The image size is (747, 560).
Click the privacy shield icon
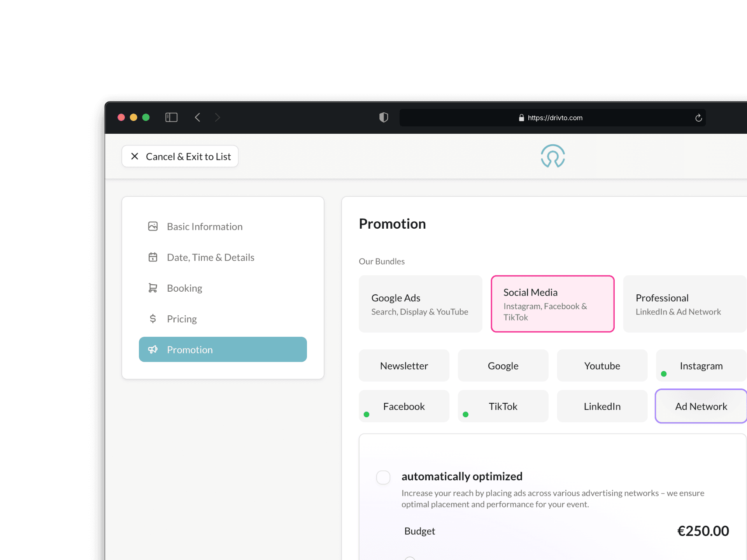(x=384, y=117)
